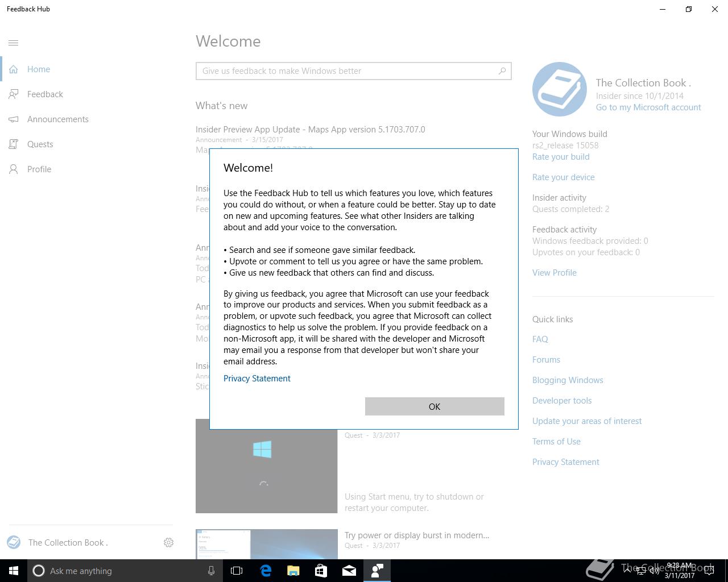
Task: Dismiss the Welcome dialog with OK
Action: tap(435, 406)
